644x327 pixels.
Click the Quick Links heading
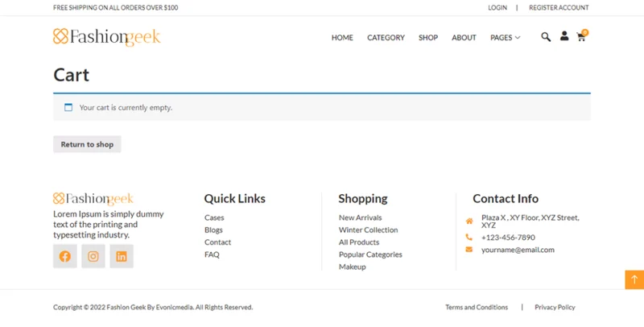click(235, 199)
